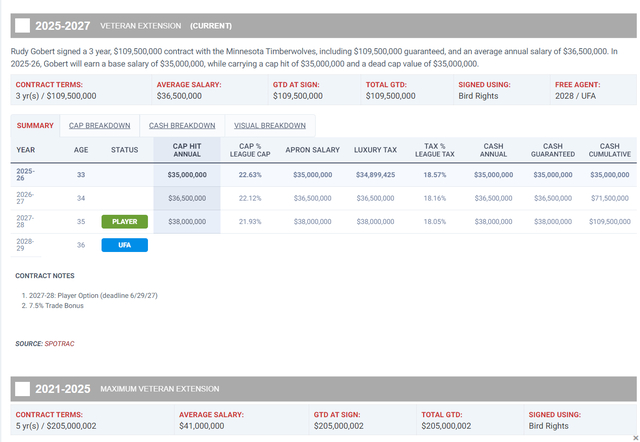
Task: Select the 2025-26 year row label
Action: point(26,174)
